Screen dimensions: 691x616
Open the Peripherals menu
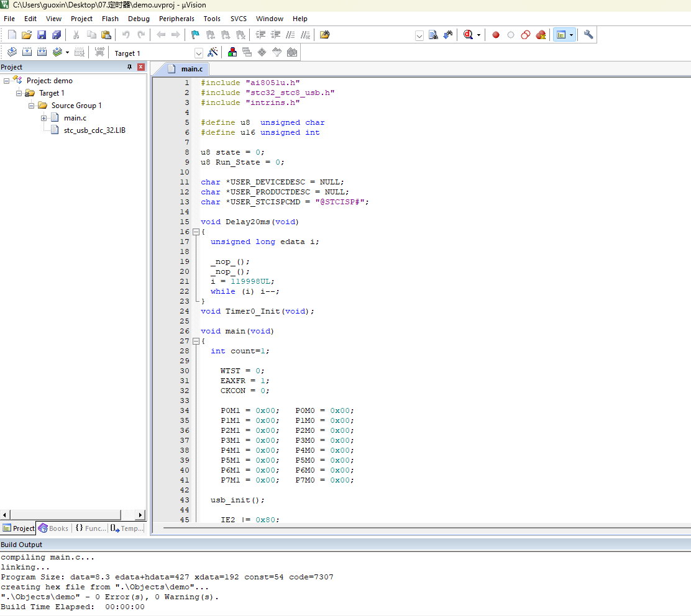click(176, 19)
